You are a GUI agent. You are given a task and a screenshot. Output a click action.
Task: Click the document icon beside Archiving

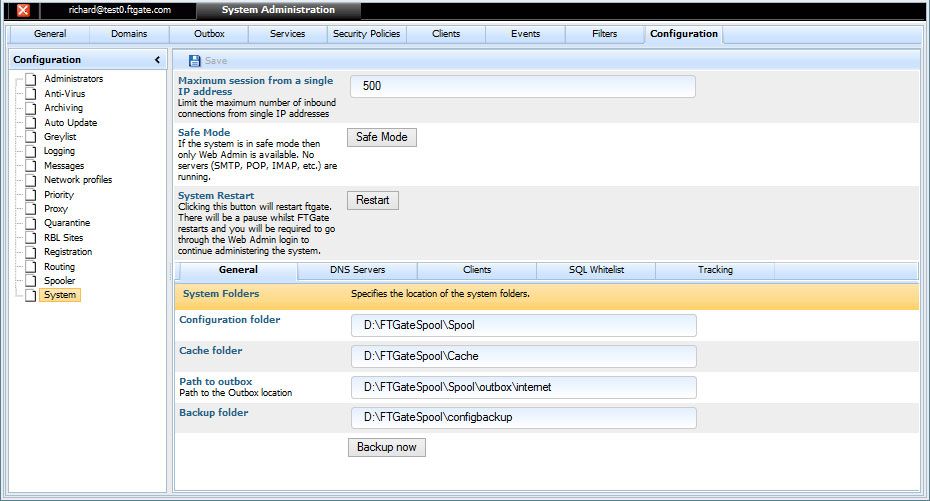(x=31, y=108)
